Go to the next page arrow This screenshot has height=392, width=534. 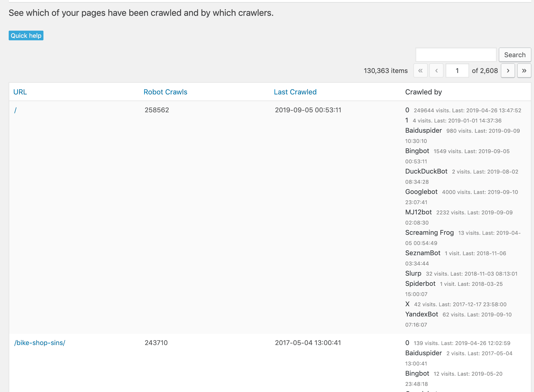[508, 71]
